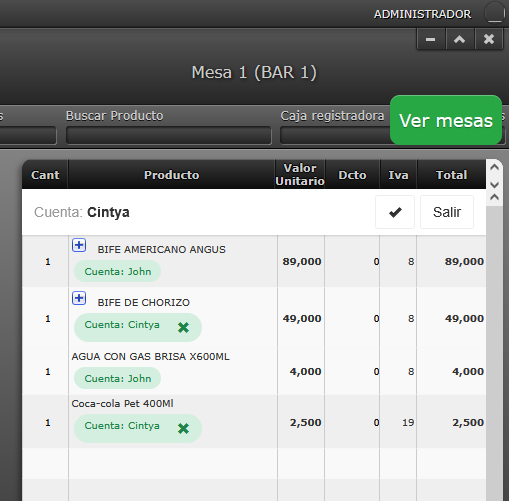This screenshot has width=509, height=501.
Task: Click the Salir button
Action: [x=447, y=212]
